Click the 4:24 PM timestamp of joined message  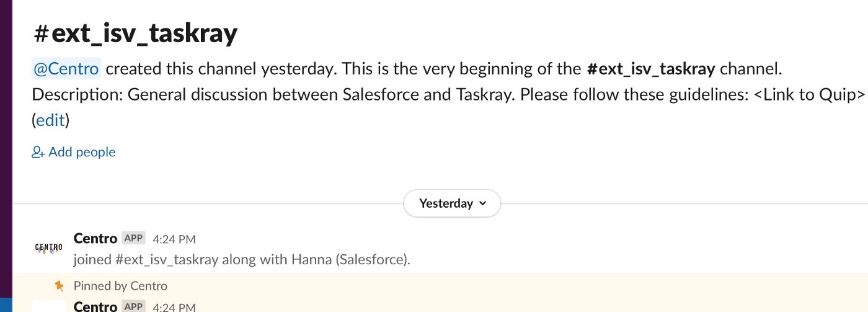(174, 239)
